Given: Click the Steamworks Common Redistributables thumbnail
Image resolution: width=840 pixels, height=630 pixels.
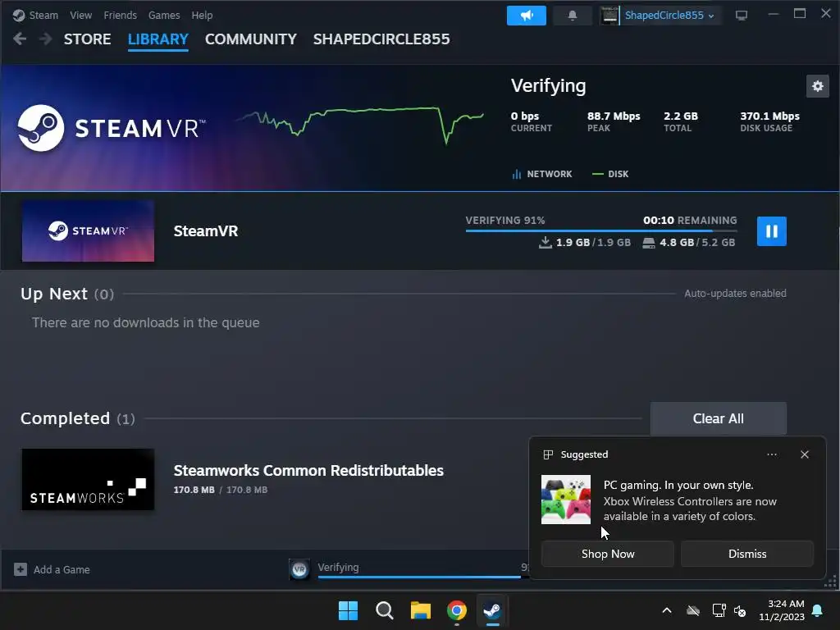Looking at the screenshot, I should pos(88,479).
